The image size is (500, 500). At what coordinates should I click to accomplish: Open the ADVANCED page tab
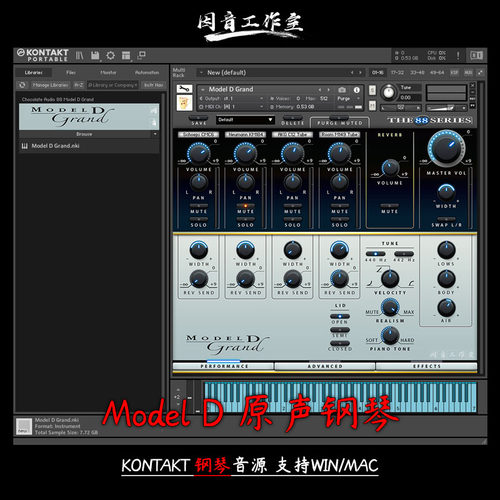pyautogui.click(x=325, y=366)
